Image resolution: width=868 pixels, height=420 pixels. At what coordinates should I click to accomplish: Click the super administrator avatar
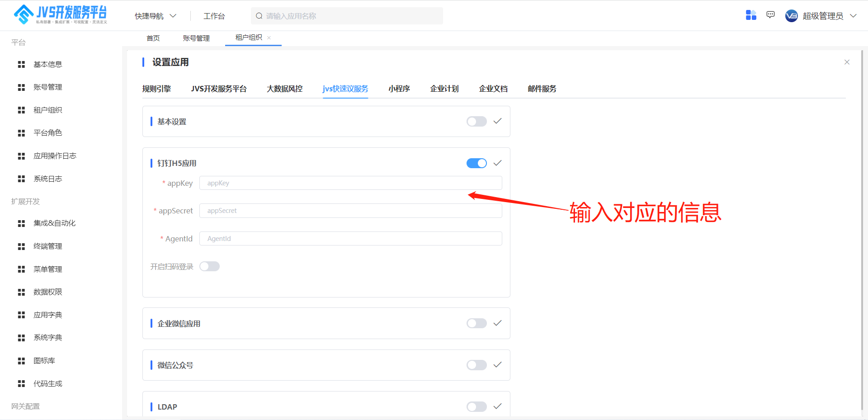click(792, 16)
